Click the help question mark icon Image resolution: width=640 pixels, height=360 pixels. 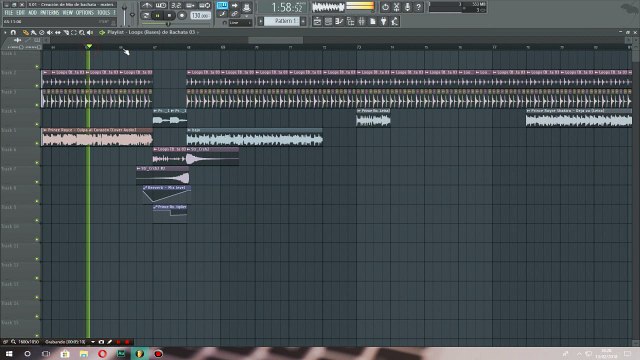coord(418,7)
